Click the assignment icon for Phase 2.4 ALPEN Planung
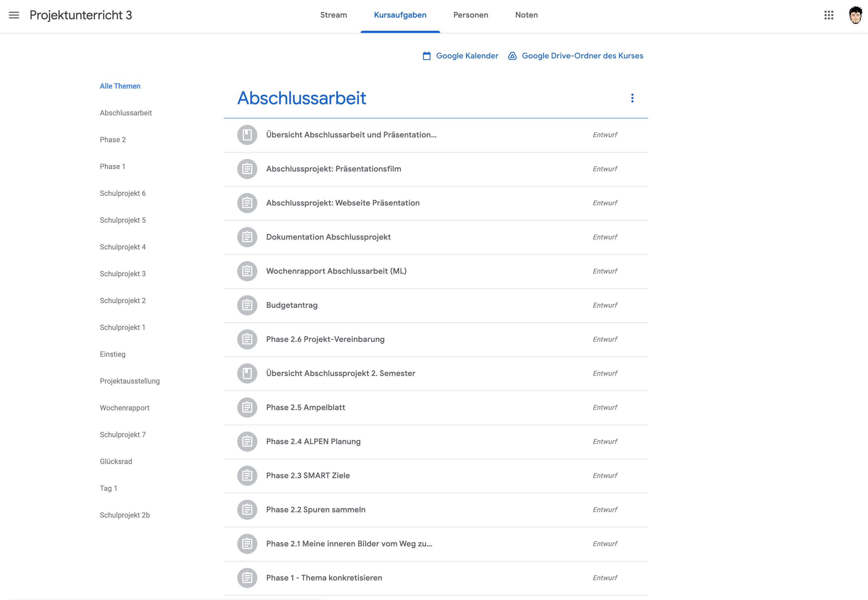The image size is (868, 600). tap(247, 441)
